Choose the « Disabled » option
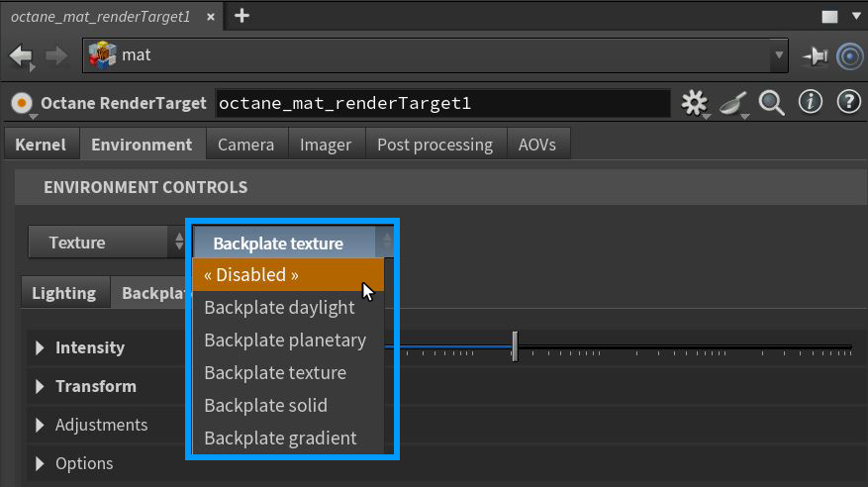868x487 pixels. coord(251,274)
